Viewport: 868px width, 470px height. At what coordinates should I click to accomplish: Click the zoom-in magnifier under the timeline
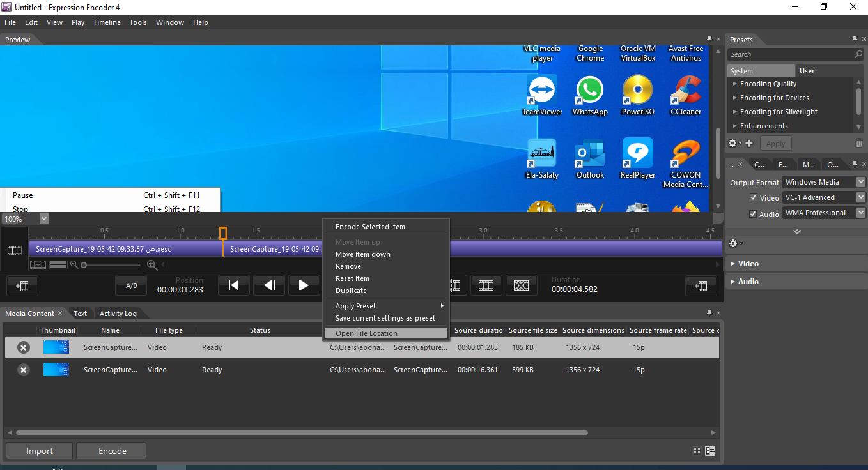pyautogui.click(x=151, y=264)
